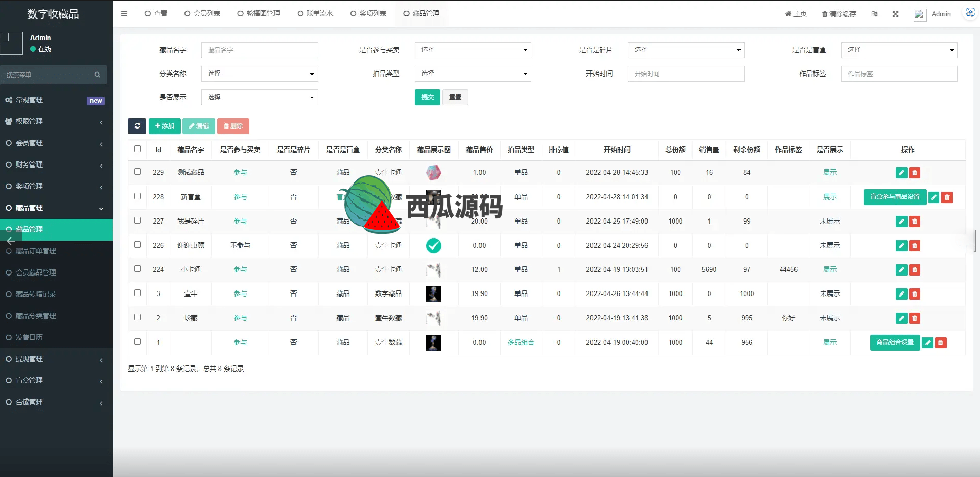Click the 盲盒参与商品设置 button

click(895, 197)
